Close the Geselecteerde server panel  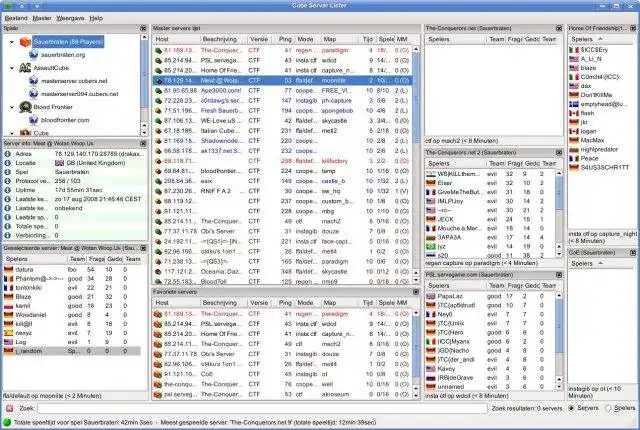[x=143, y=248]
